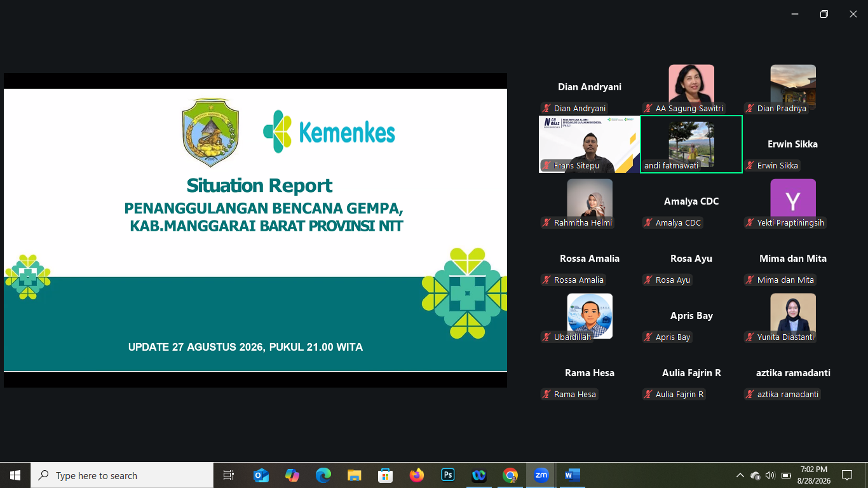
Task: Click the 'UPDATE 27 AGUSTUS 2026' slide text
Action: (x=196, y=347)
